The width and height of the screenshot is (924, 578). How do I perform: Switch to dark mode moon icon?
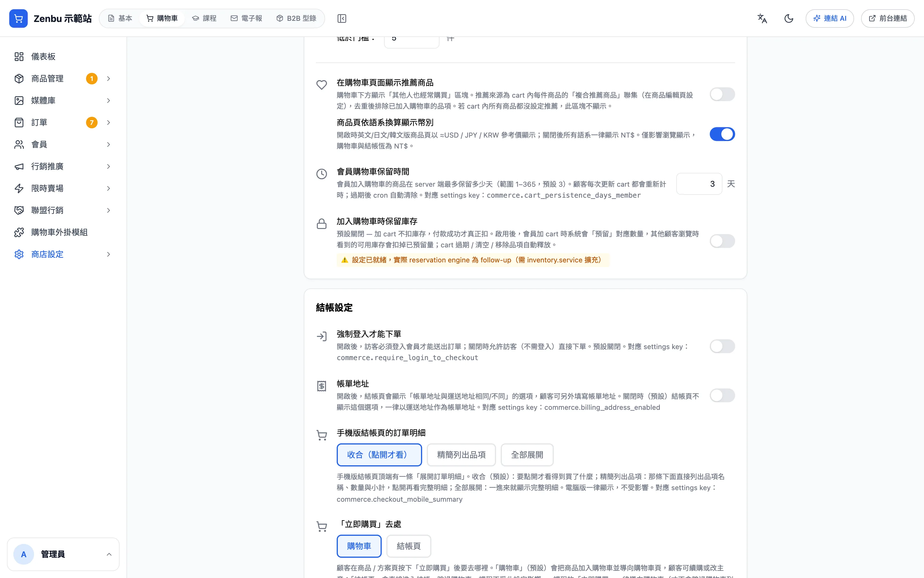pyautogui.click(x=789, y=18)
